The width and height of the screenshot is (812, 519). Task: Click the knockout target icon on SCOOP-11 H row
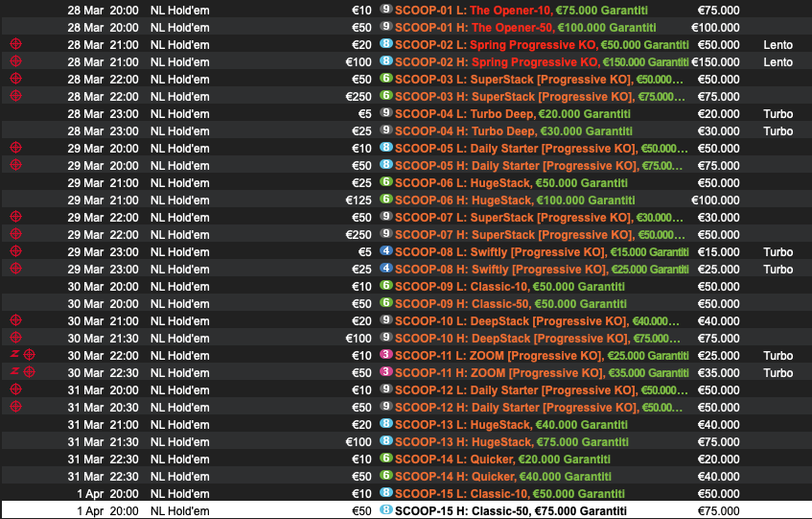tap(30, 372)
